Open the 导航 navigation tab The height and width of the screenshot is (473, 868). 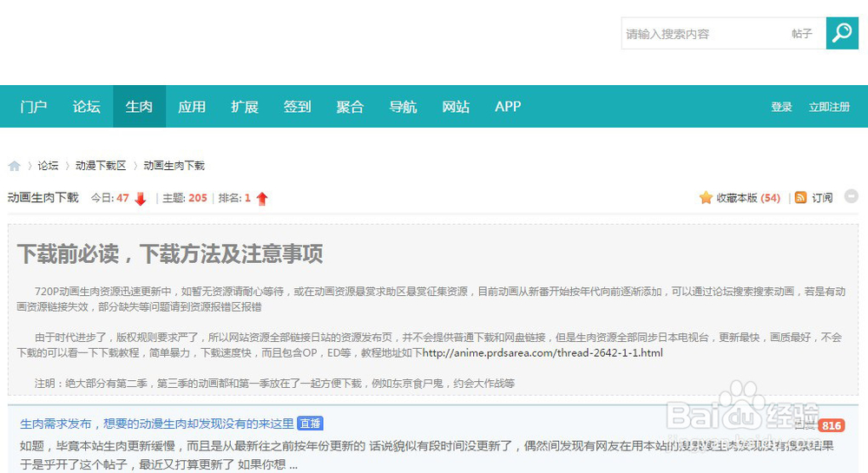[x=403, y=106]
